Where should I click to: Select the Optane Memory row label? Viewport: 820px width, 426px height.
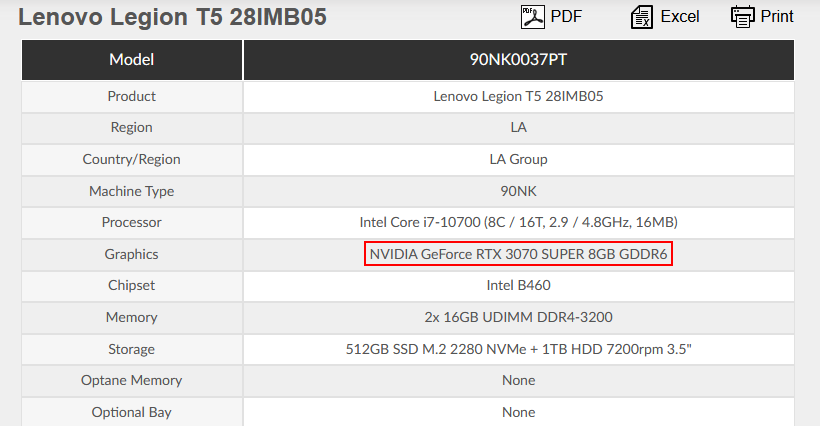(131, 381)
